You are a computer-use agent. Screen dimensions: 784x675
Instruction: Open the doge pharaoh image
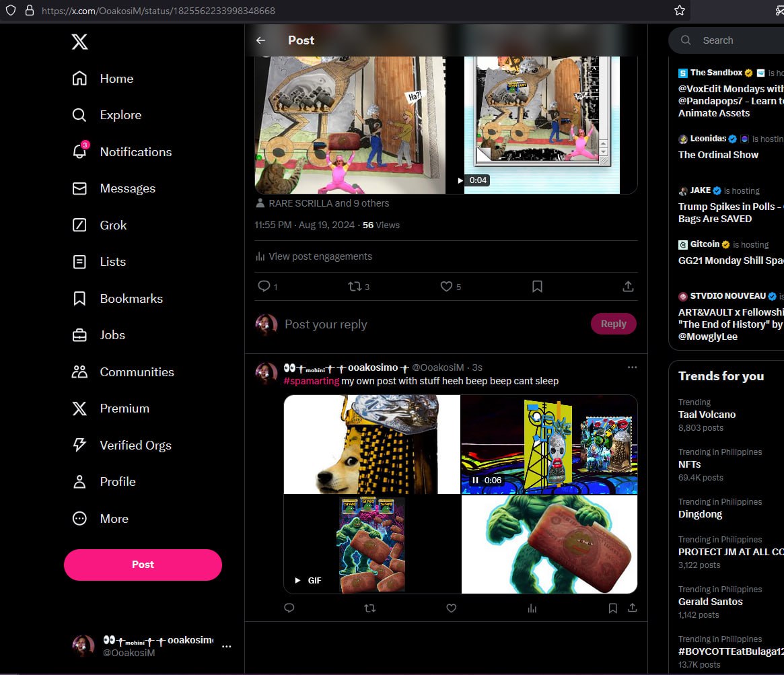372,444
